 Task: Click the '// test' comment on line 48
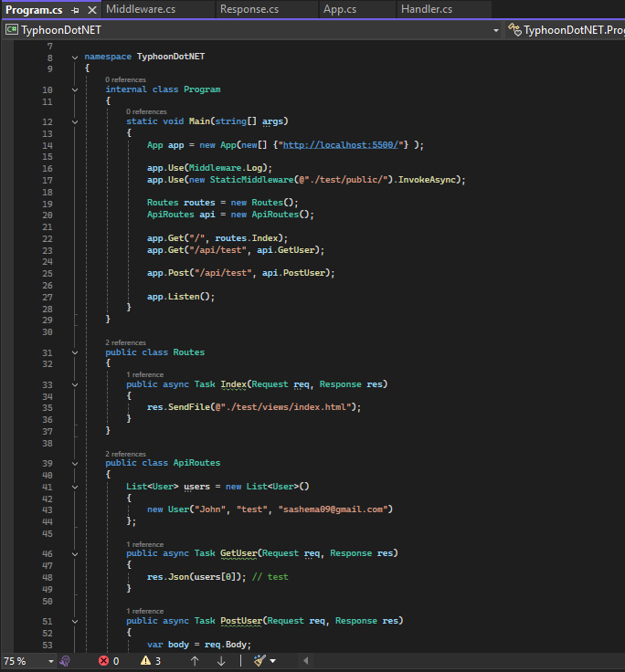[x=270, y=577]
